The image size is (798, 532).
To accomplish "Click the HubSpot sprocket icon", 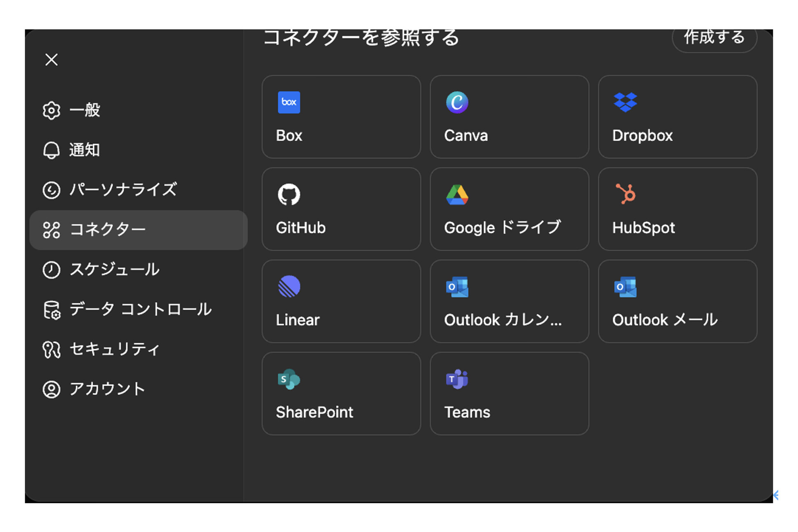I will pyautogui.click(x=625, y=194).
